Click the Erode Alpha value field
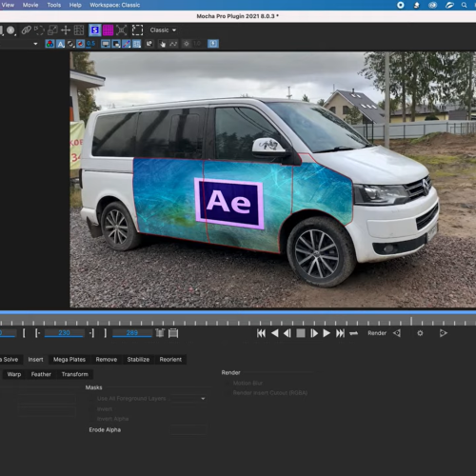This screenshot has width=476, height=476. pos(188,430)
